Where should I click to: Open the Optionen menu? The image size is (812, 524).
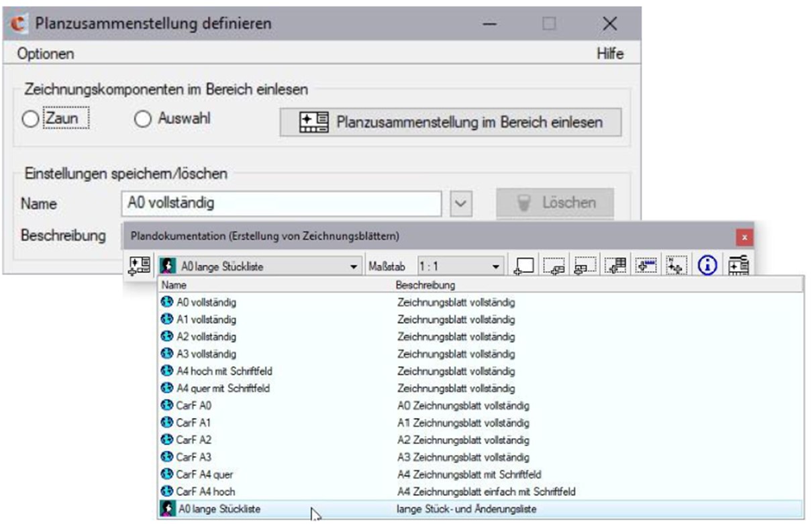[46, 54]
